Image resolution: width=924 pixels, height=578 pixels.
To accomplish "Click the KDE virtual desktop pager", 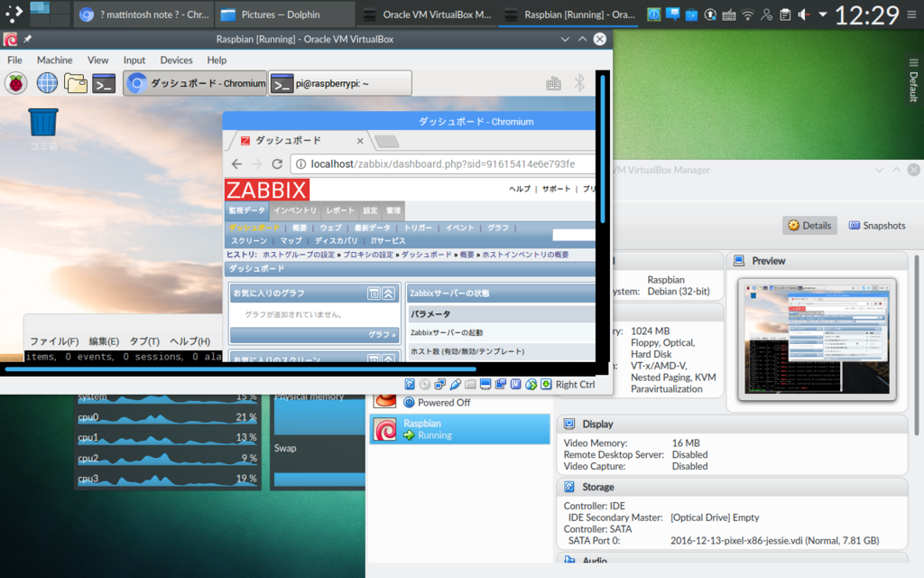I will pos(50,14).
